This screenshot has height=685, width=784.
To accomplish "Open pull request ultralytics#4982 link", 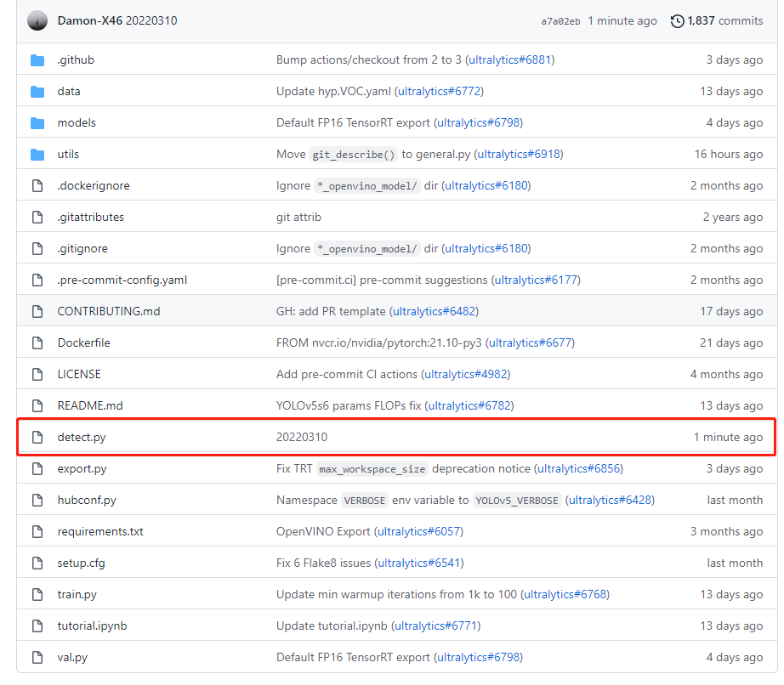I will pos(466,375).
